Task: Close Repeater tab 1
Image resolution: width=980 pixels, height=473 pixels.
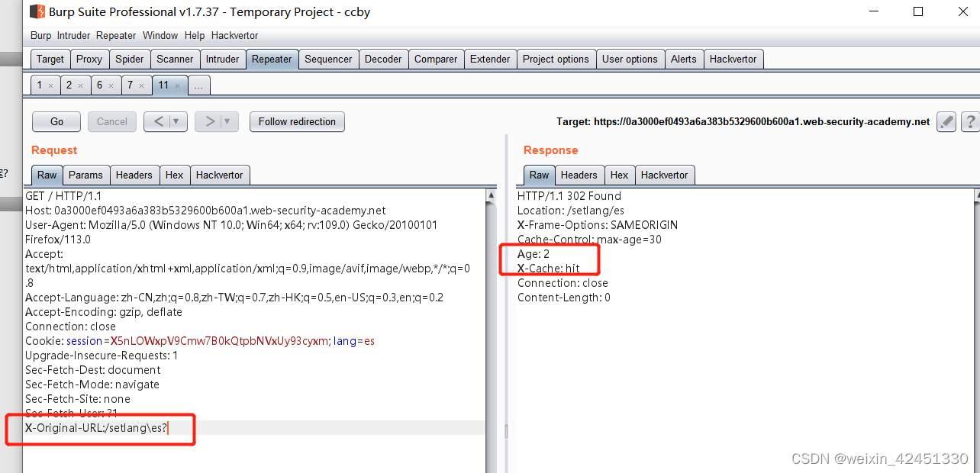Action: click(x=50, y=85)
